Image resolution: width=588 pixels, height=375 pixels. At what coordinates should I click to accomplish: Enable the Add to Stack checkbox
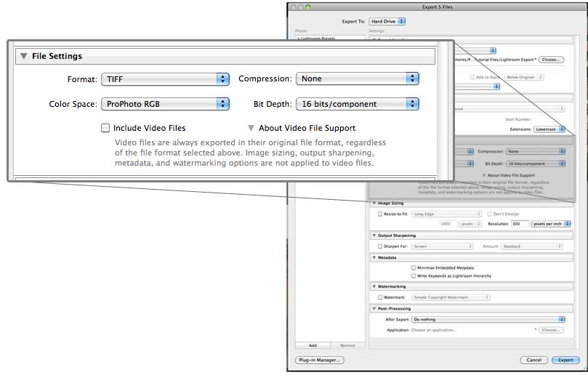[472, 77]
